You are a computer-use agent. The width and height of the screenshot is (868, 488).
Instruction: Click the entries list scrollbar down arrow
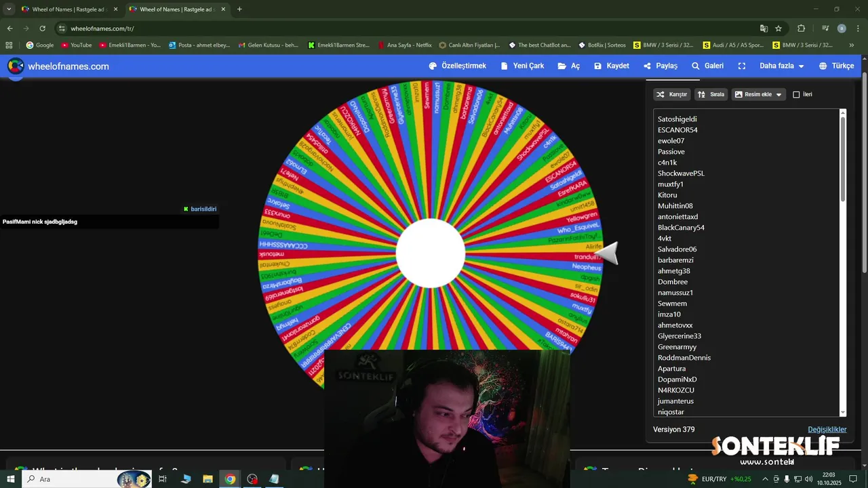843,412
